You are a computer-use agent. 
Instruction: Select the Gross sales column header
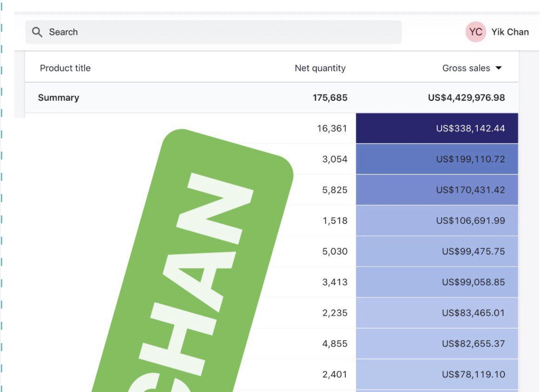466,68
